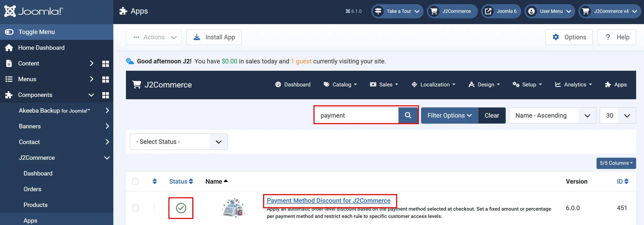The height and width of the screenshot is (225, 644).
Task: Click the Install App button
Action: (214, 37)
